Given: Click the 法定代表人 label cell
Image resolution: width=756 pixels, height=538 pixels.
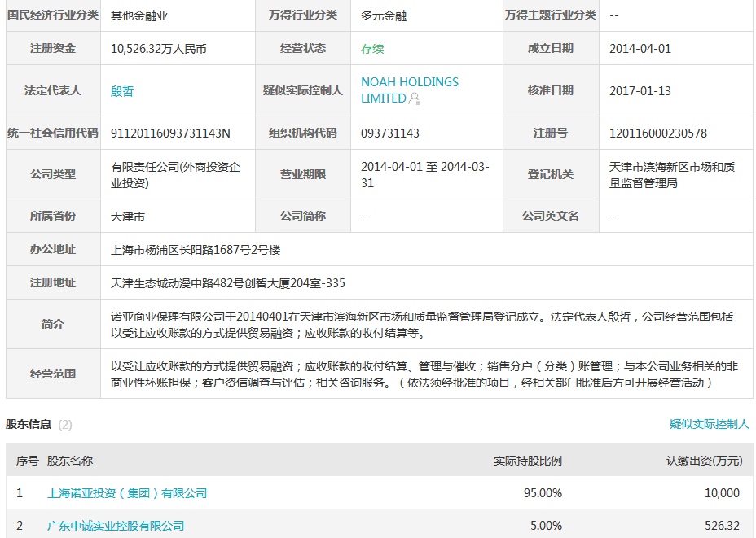Looking at the screenshot, I should point(53,90).
